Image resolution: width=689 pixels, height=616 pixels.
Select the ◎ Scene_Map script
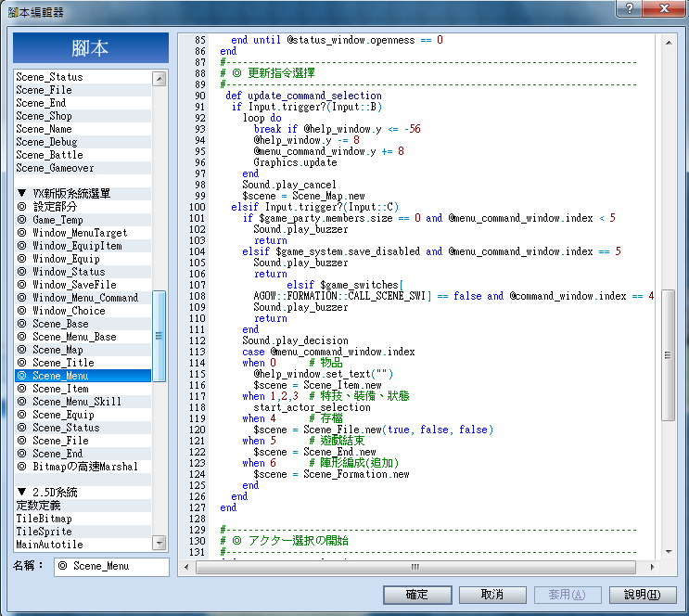tap(83, 350)
